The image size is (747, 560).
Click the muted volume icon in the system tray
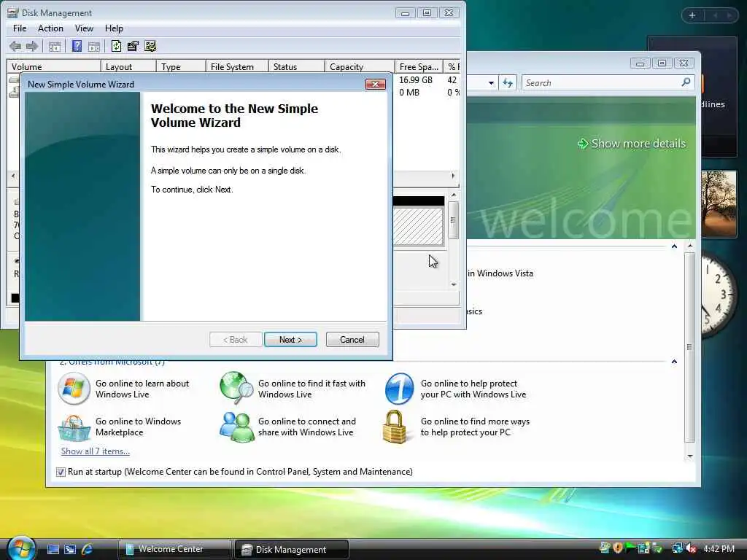pyautogui.click(x=691, y=548)
